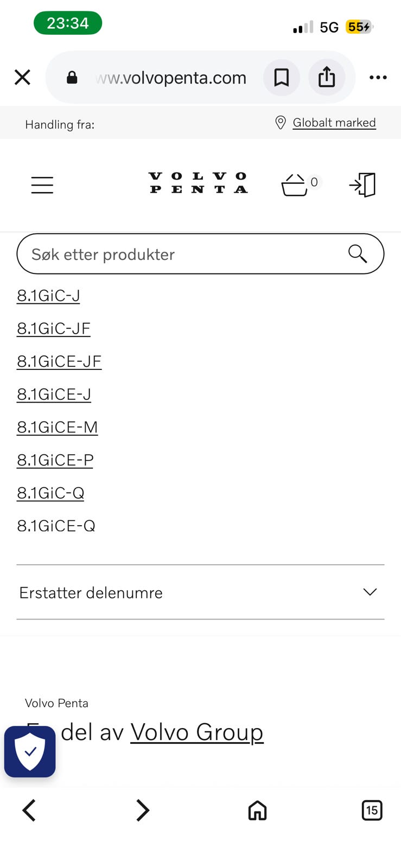401x868 pixels.
Task: Open the browser three-dot options menu
Action: [x=378, y=78]
